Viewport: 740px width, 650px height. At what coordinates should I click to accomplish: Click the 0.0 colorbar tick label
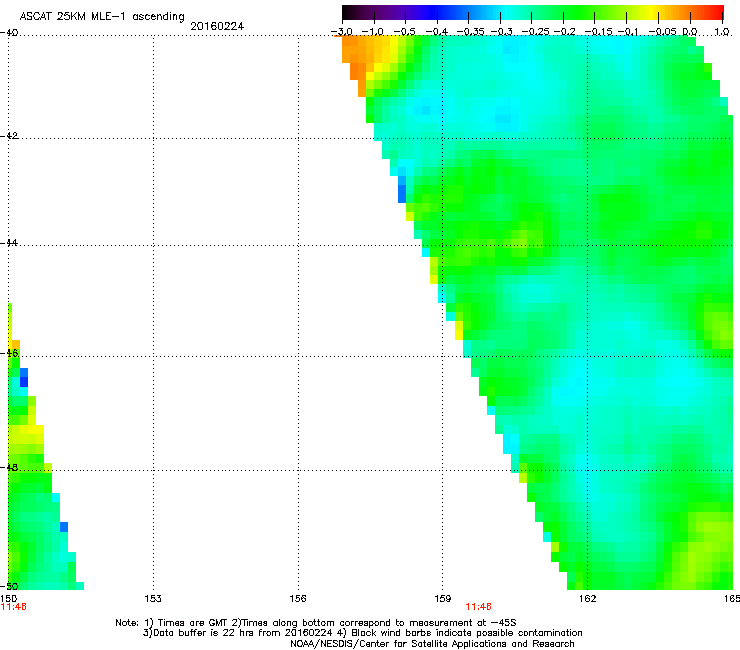(690, 32)
